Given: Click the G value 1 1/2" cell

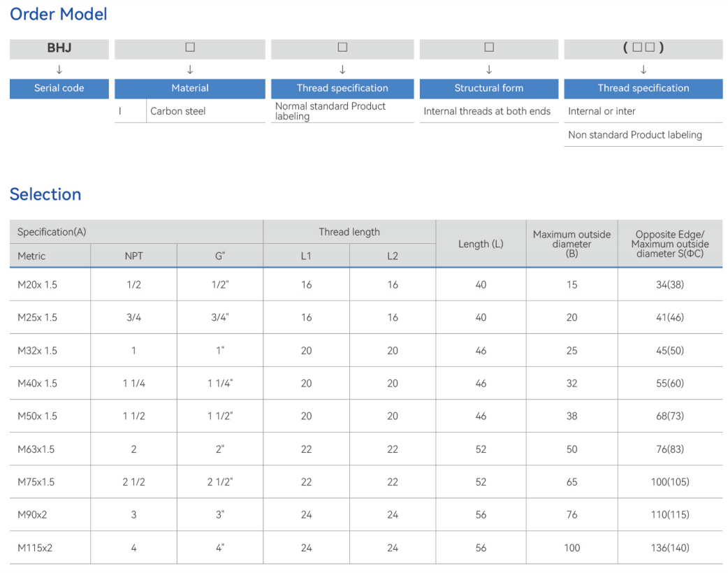Looking at the screenshot, I should pos(220,416).
